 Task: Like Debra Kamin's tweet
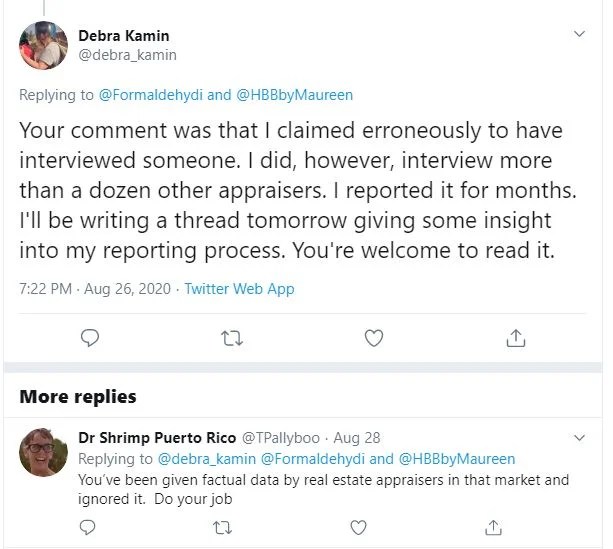pos(374,338)
